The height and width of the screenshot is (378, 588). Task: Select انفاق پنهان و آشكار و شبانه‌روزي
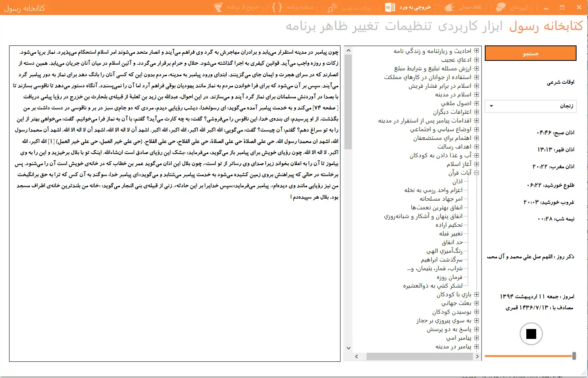coord(423,216)
